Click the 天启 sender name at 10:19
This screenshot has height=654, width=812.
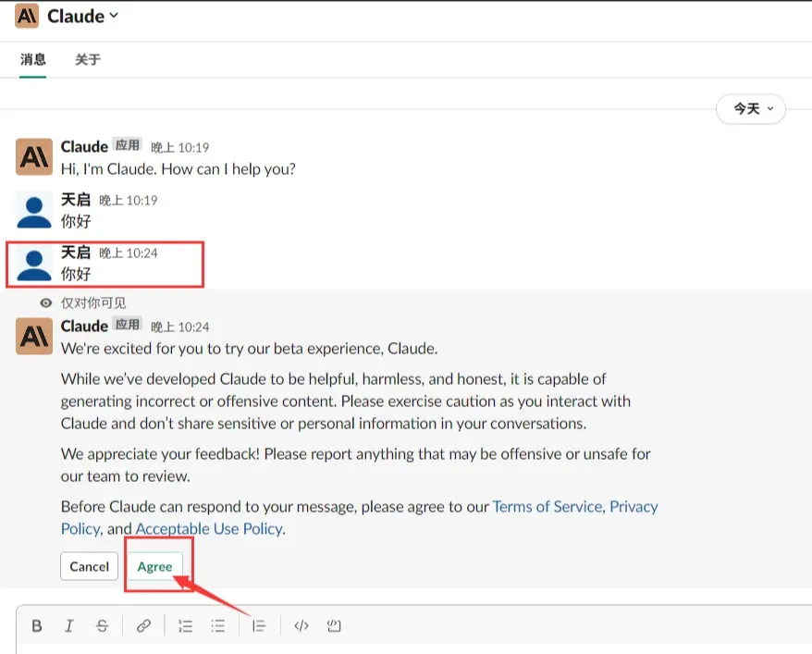[x=76, y=200]
